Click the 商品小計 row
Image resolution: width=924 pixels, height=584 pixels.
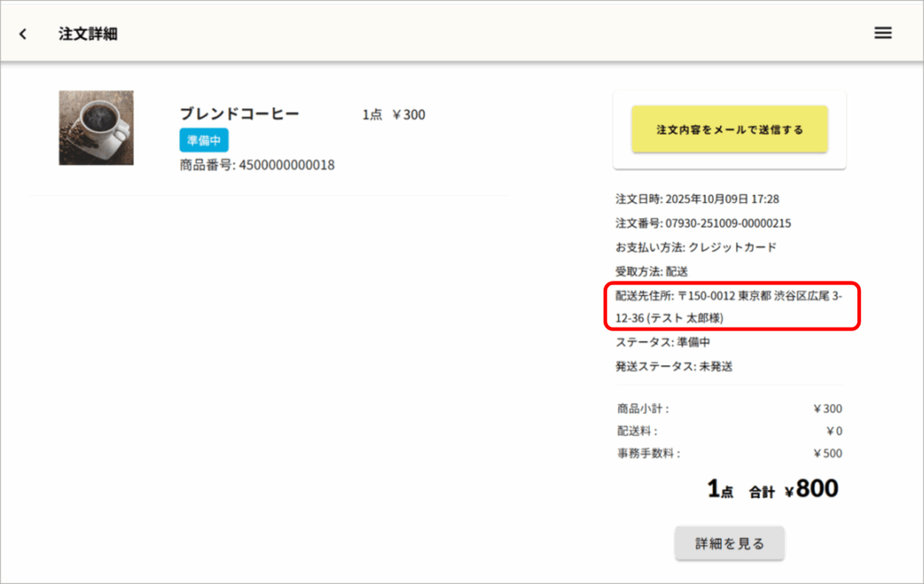coord(728,409)
